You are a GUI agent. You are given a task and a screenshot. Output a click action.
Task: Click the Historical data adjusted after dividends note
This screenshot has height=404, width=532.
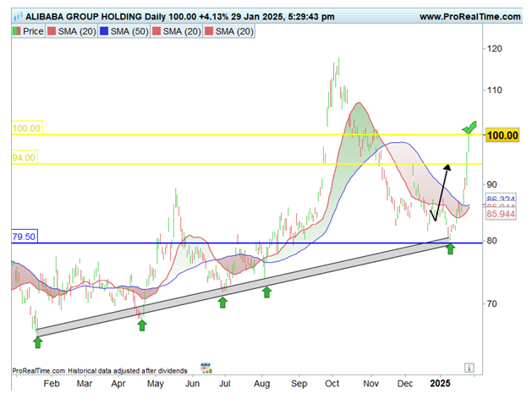point(128,371)
